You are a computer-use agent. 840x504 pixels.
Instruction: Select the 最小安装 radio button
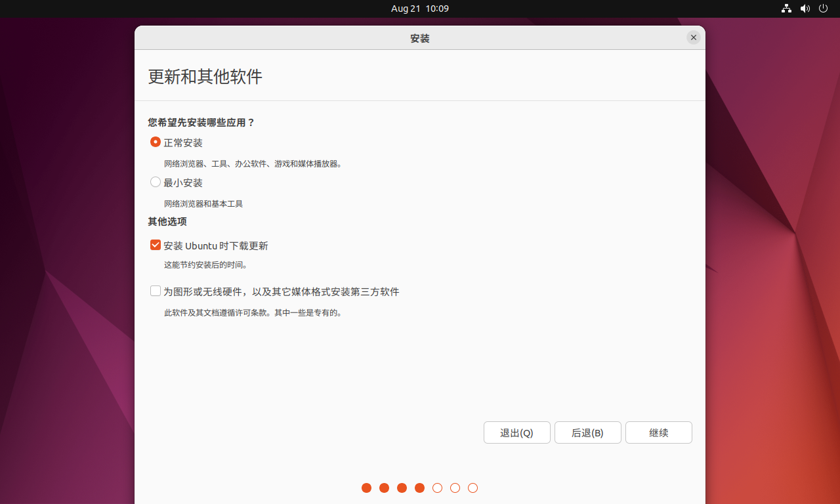tap(156, 182)
